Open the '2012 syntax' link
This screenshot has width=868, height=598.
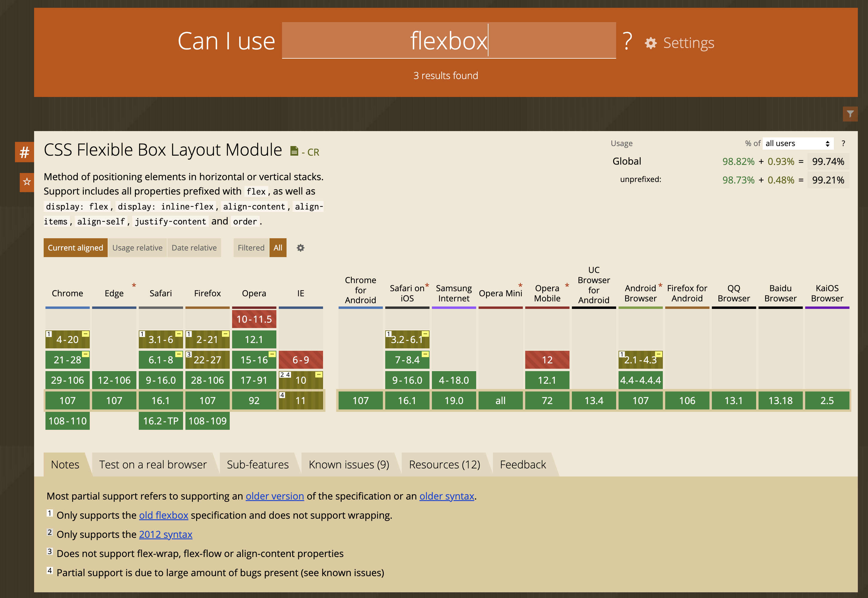[x=165, y=534]
